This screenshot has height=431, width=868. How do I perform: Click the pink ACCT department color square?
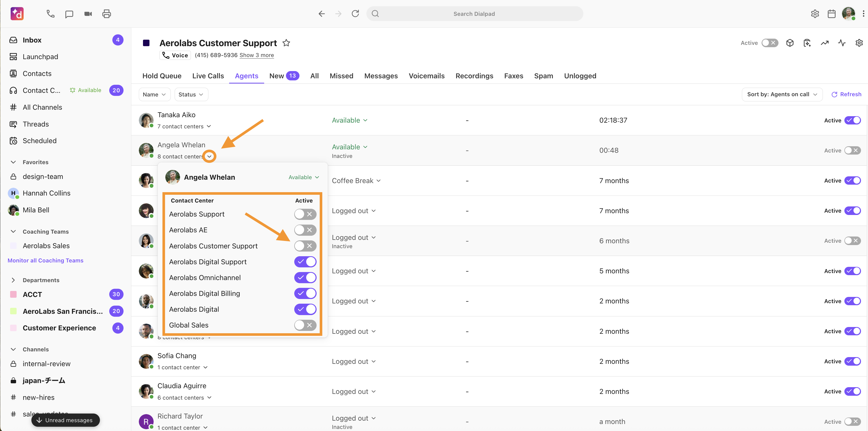13,294
